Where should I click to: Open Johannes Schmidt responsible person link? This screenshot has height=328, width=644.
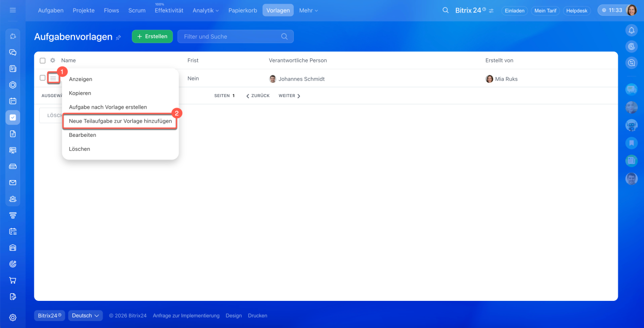(301, 79)
